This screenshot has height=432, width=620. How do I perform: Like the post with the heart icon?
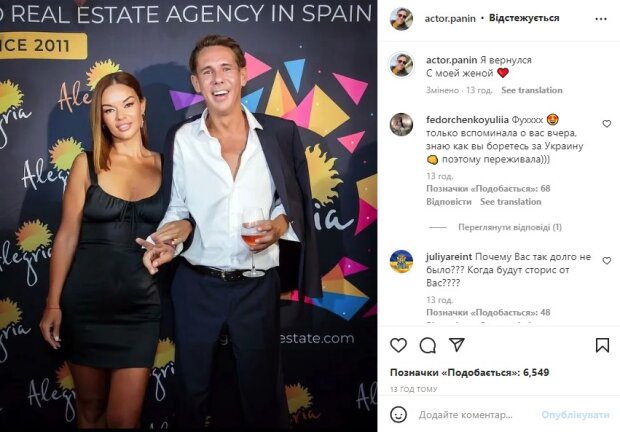[x=398, y=345]
